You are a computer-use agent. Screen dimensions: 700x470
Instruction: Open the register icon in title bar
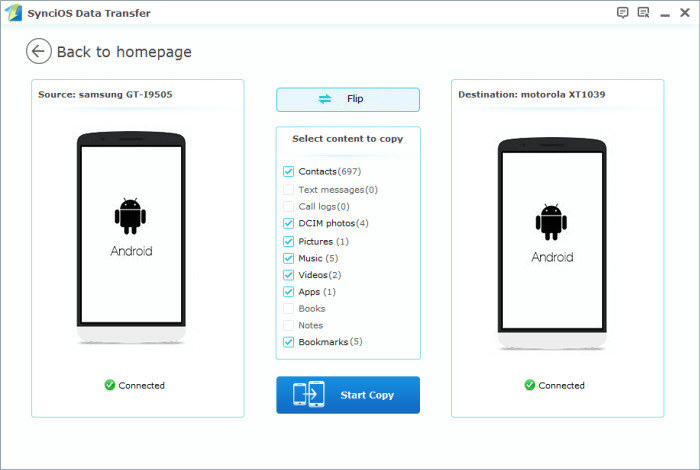(643, 12)
